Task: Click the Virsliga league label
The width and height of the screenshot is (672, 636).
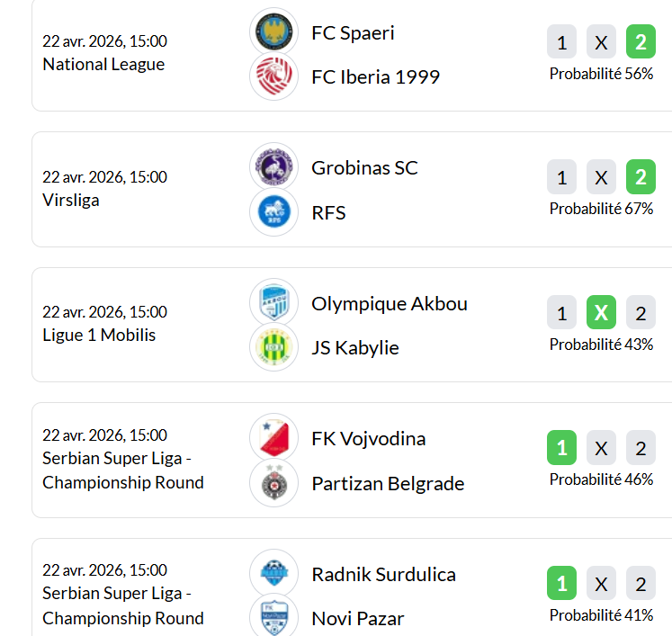Action: 71,200
